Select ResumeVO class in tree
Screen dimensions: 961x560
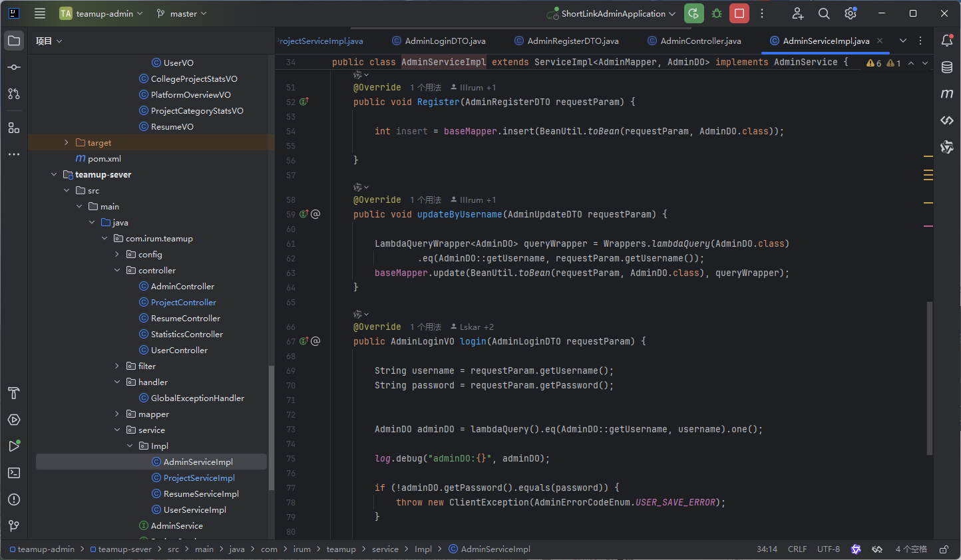pos(172,127)
